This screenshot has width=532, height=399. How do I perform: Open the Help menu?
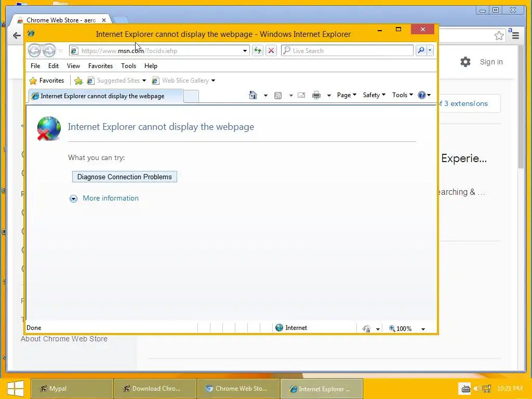(x=151, y=66)
